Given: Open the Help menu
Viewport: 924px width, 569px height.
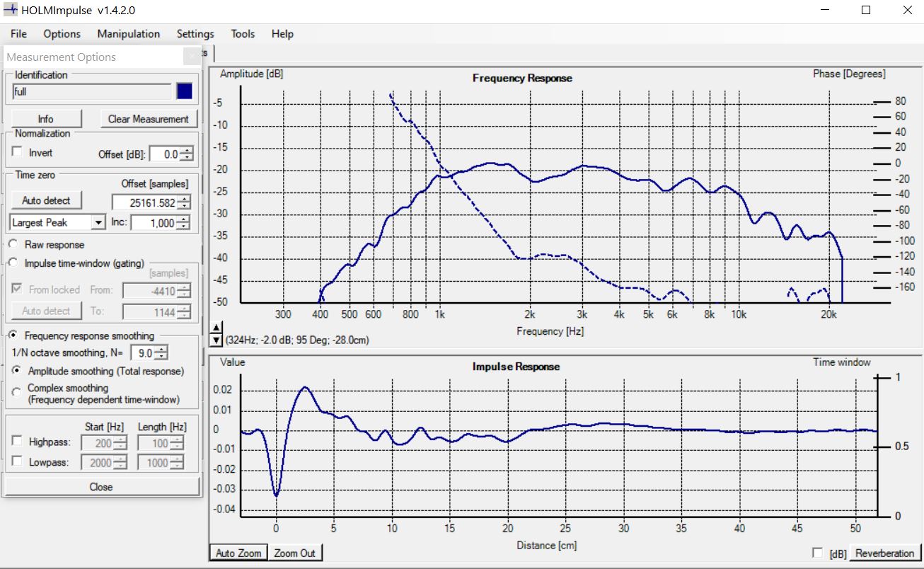Looking at the screenshot, I should coord(282,33).
